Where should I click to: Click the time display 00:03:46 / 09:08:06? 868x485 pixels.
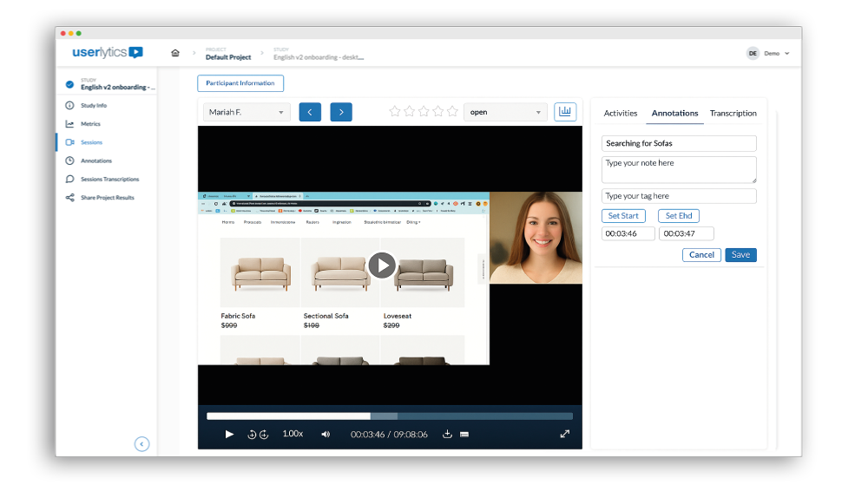click(x=389, y=435)
